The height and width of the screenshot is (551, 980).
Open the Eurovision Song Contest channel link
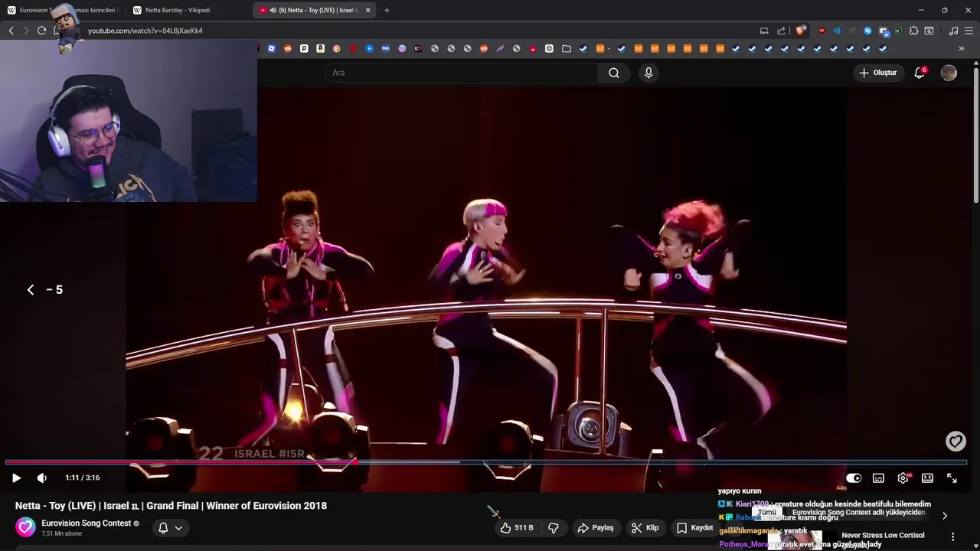click(86, 523)
